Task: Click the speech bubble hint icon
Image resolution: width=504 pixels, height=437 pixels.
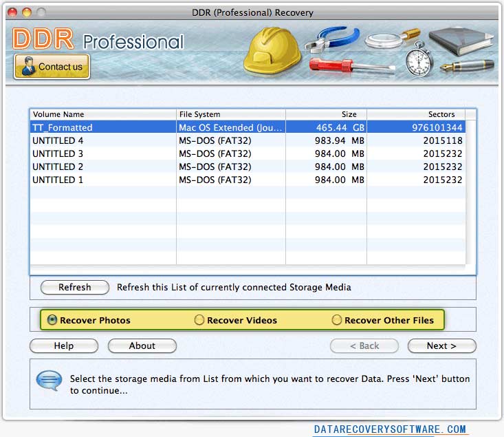Action: 49,381
